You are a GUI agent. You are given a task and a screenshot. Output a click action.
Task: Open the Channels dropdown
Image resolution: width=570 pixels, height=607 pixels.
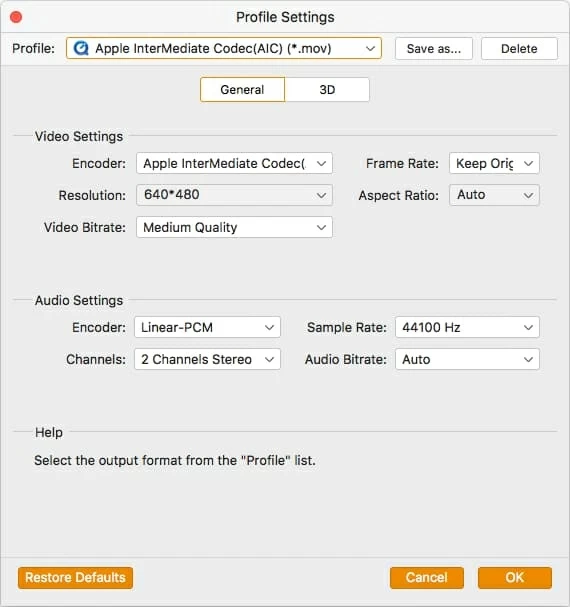[x=207, y=359]
